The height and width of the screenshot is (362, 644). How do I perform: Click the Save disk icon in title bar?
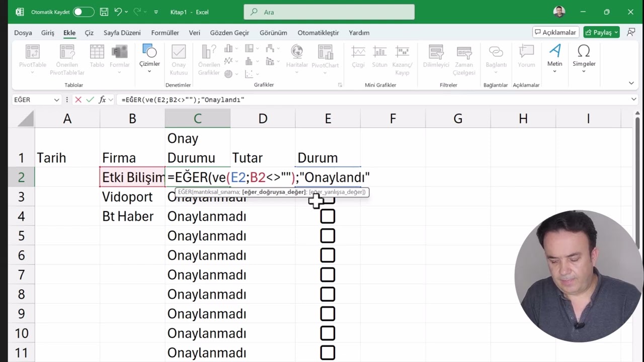tap(104, 12)
